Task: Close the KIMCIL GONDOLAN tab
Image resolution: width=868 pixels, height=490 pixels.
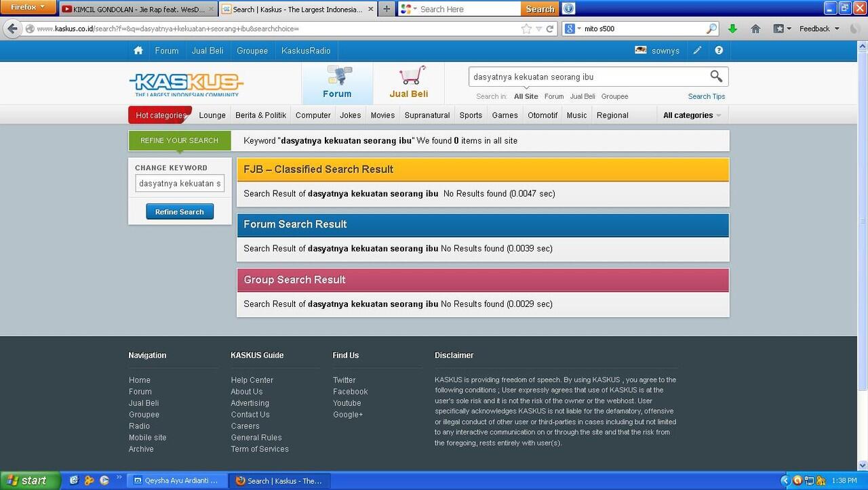Action: point(210,9)
